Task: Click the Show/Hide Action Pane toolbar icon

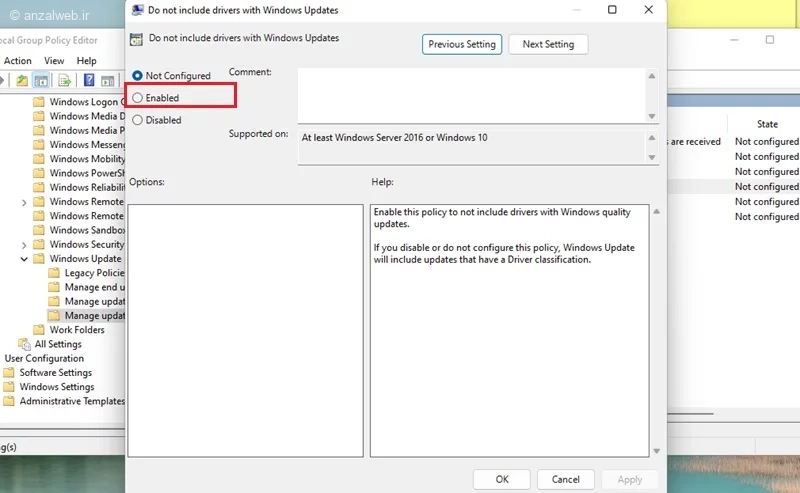Action: point(110,80)
